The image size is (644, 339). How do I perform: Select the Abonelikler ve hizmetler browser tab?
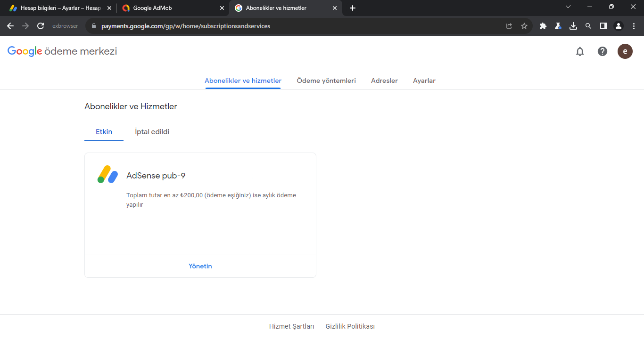pos(285,8)
